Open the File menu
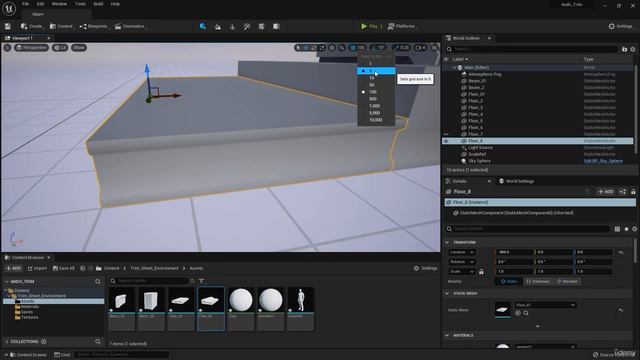Screen dimensions: 640x360 click(25, 4)
